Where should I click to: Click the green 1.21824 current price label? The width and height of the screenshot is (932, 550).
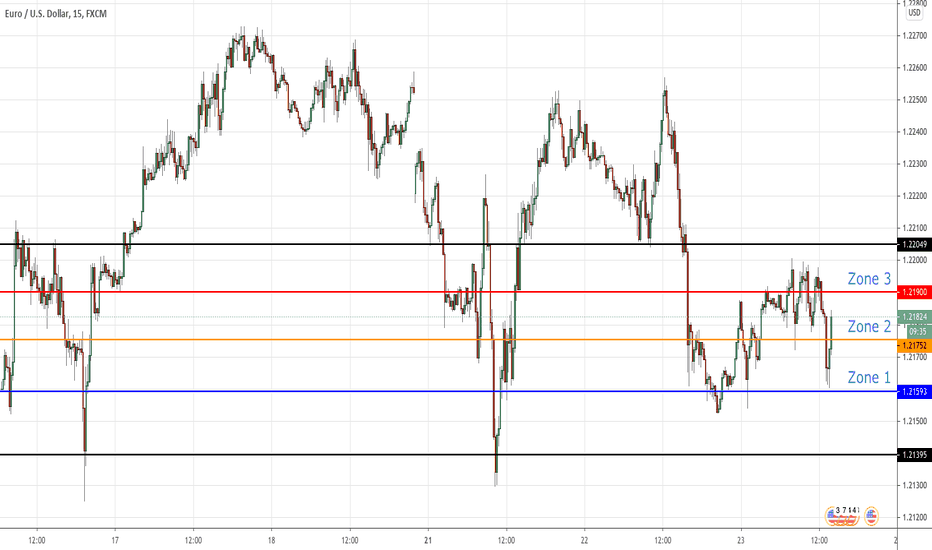(x=914, y=317)
